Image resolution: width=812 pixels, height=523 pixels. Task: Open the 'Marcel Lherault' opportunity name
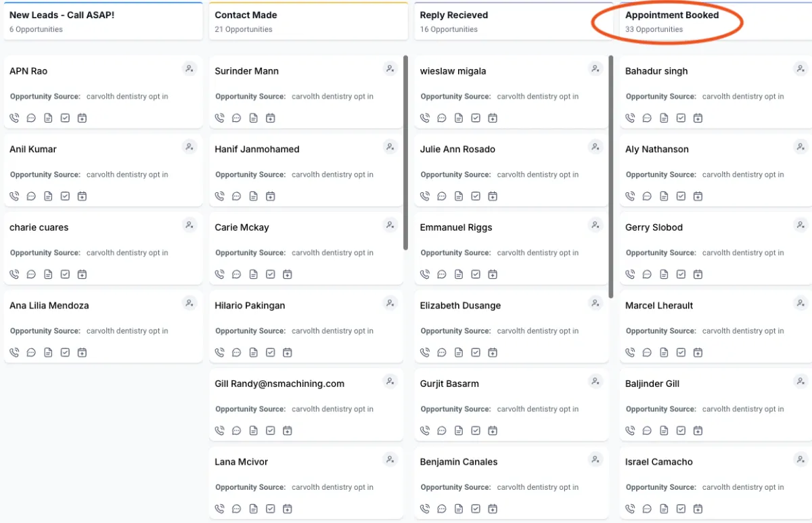(x=660, y=305)
